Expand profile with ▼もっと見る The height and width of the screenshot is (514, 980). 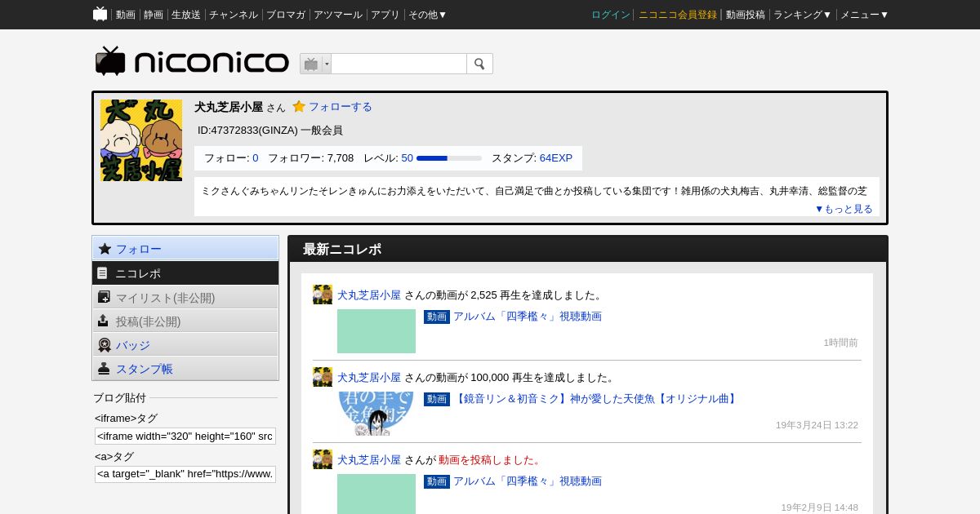point(844,209)
